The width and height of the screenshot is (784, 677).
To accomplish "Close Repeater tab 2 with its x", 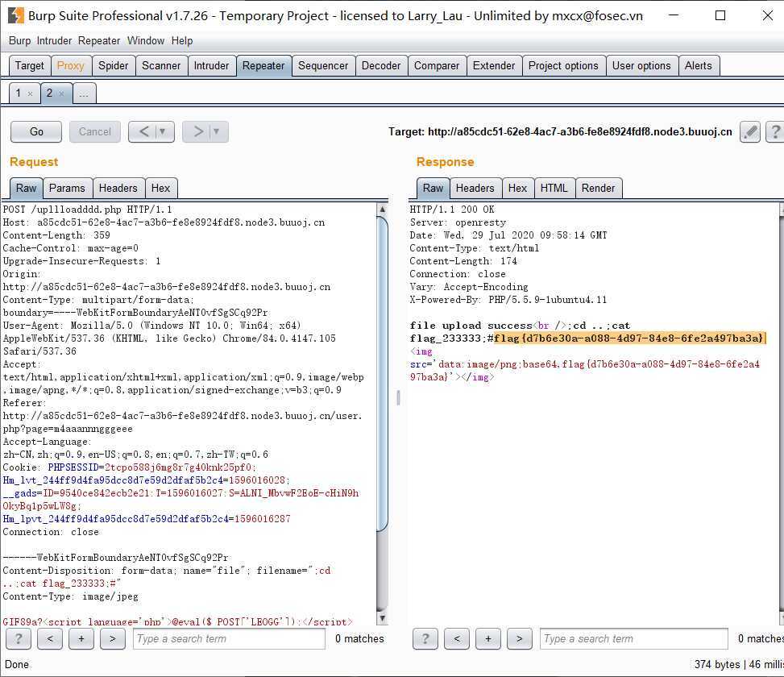I will (61, 93).
